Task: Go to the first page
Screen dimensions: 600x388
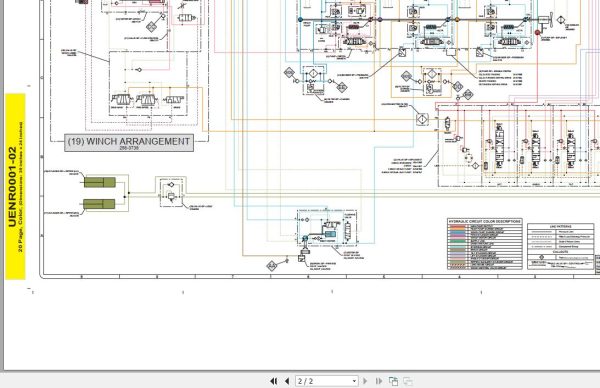Action: coord(273,381)
